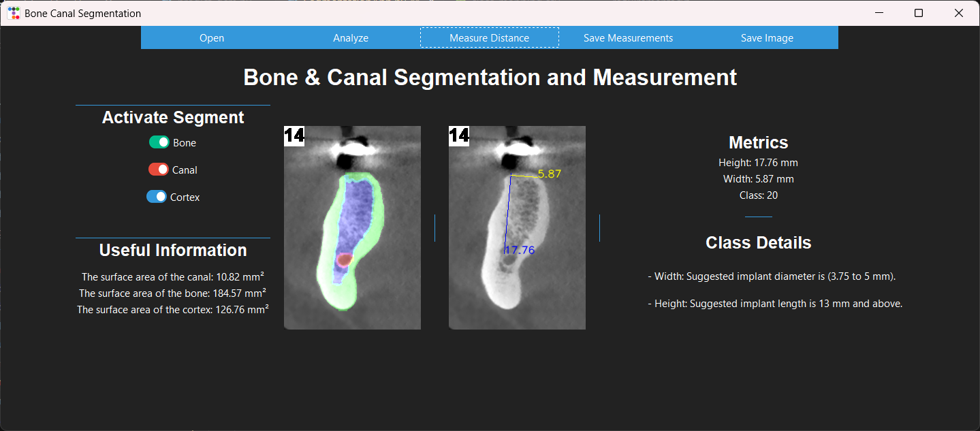Click slice number 14 on measurement image
This screenshot has width=980, height=431.
[459, 136]
